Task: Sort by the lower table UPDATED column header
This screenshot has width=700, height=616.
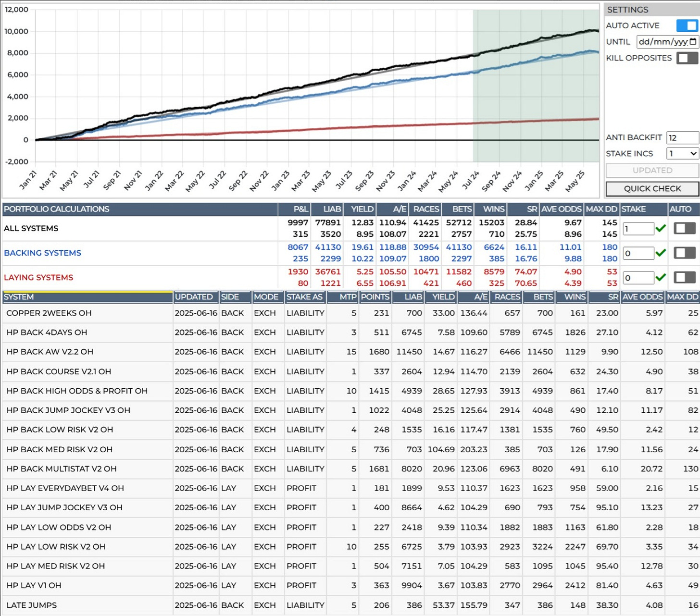Action: pos(196,297)
